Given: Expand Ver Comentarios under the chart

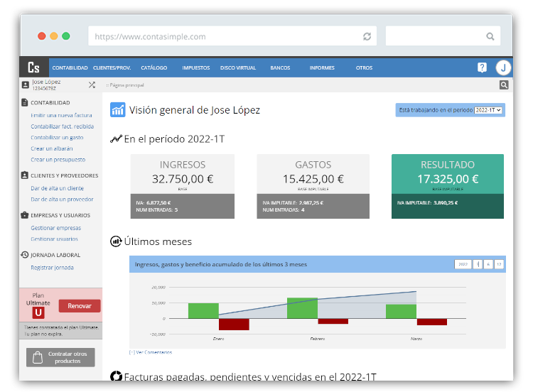Looking at the screenshot, I should (x=151, y=352).
